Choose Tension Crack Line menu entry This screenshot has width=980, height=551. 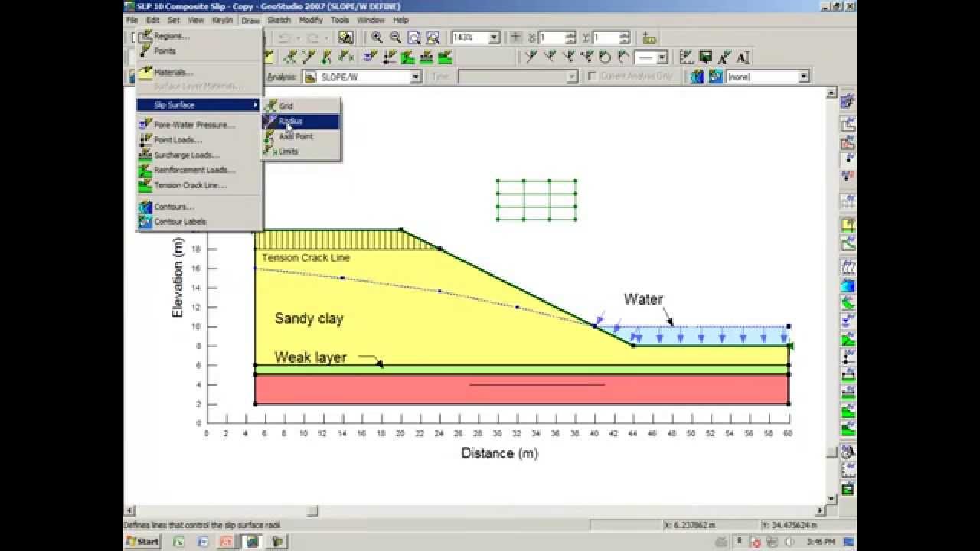pos(199,185)
